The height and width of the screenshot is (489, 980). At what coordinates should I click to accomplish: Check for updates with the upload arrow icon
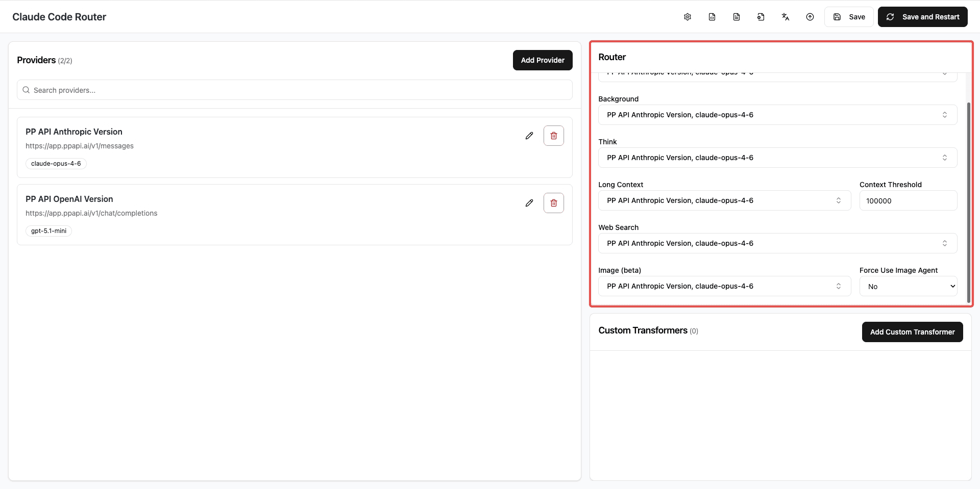point(810,16)
